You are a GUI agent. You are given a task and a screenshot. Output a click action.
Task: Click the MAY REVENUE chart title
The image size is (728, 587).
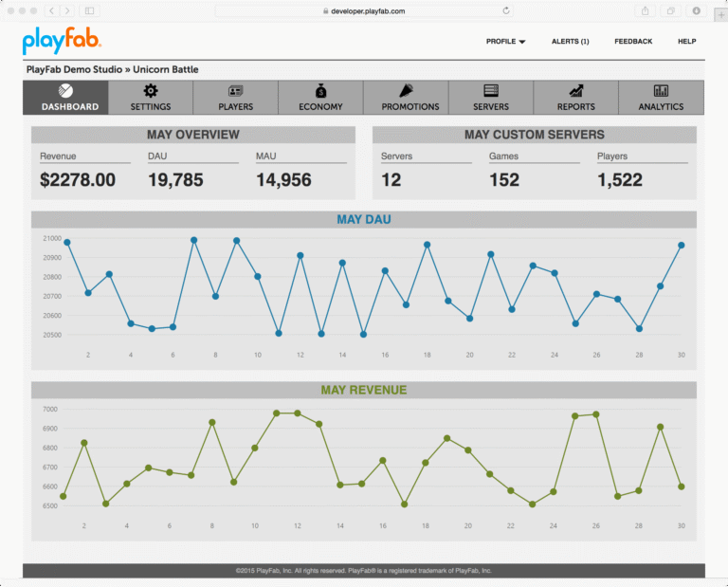pos(364,390)
